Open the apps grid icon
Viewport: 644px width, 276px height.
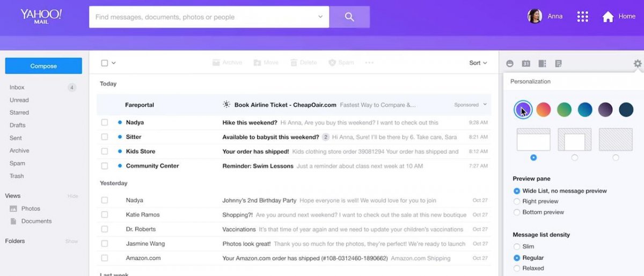(x=583, y=17)
